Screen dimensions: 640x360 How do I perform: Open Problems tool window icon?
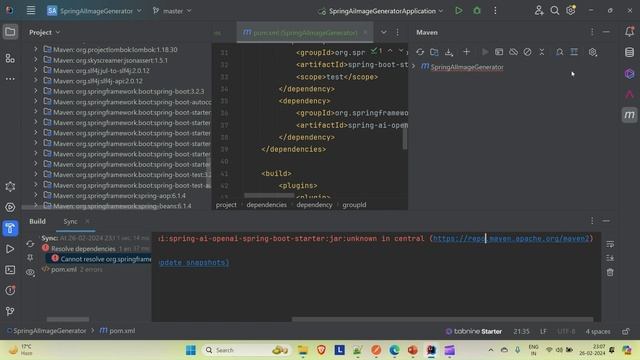click(x=10, y=291)
